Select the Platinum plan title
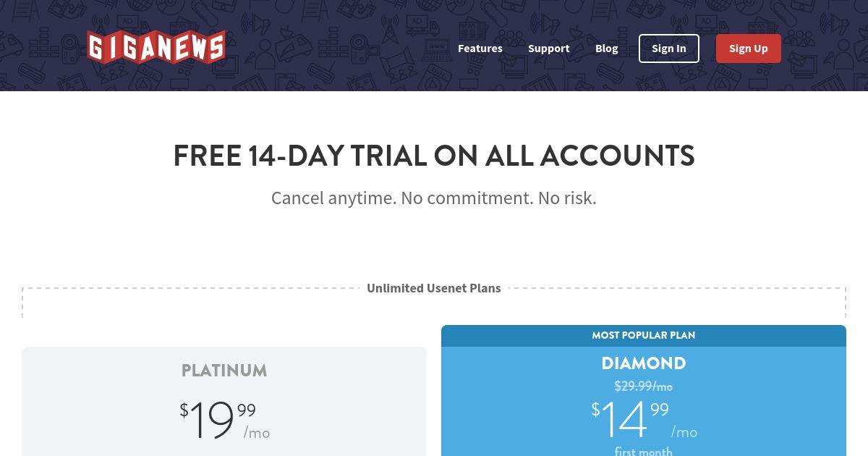 [224, 371]
